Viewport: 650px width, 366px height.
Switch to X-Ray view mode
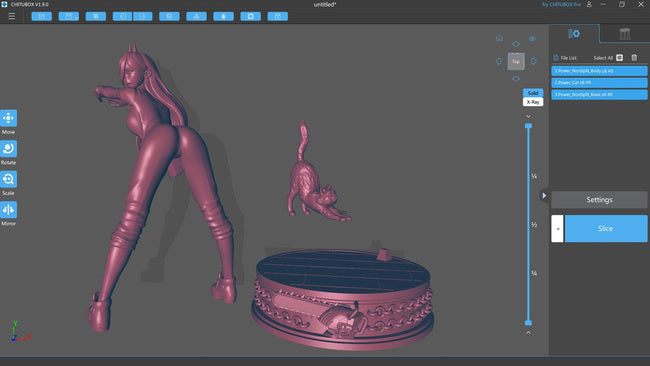[533, 102]
